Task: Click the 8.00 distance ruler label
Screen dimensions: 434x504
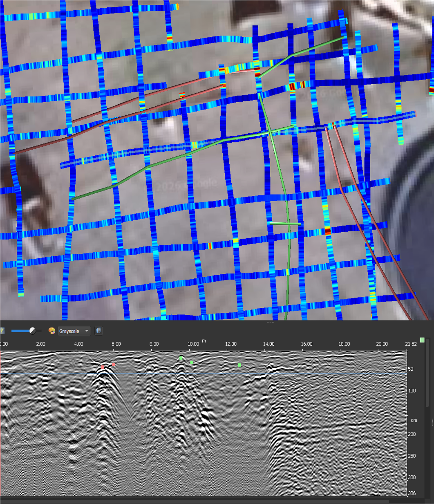Action: 154,344
